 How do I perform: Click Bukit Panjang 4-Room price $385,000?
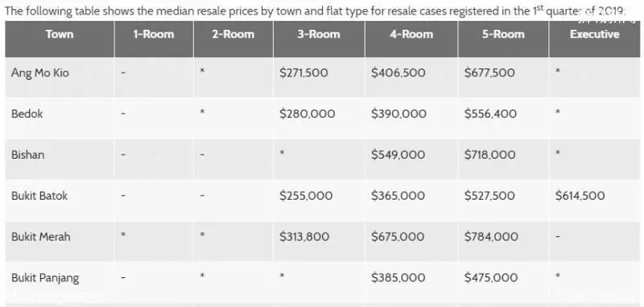398,278
